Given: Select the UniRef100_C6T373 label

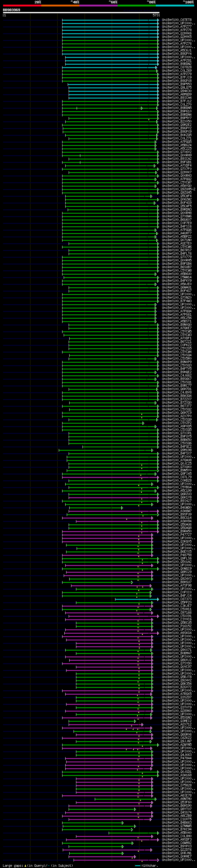Looking at the screenshot, I should [x=177, y=599].
